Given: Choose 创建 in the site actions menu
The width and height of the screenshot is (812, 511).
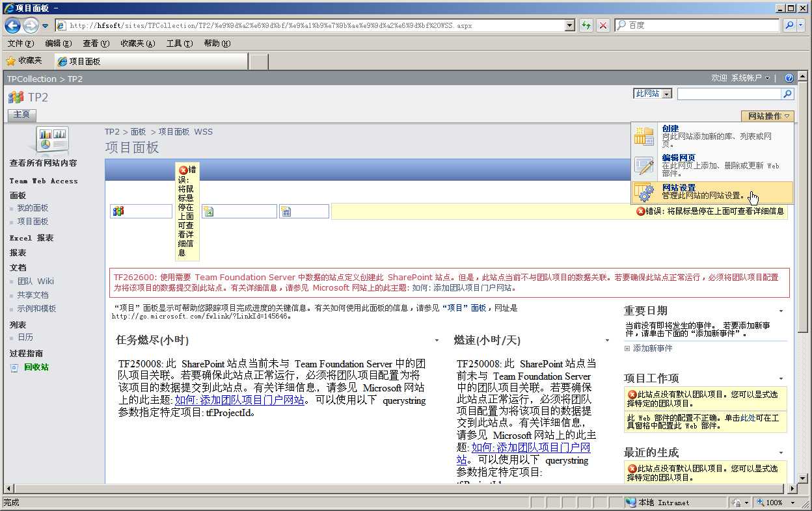Looking at the screenshot, I should (712, 137).
